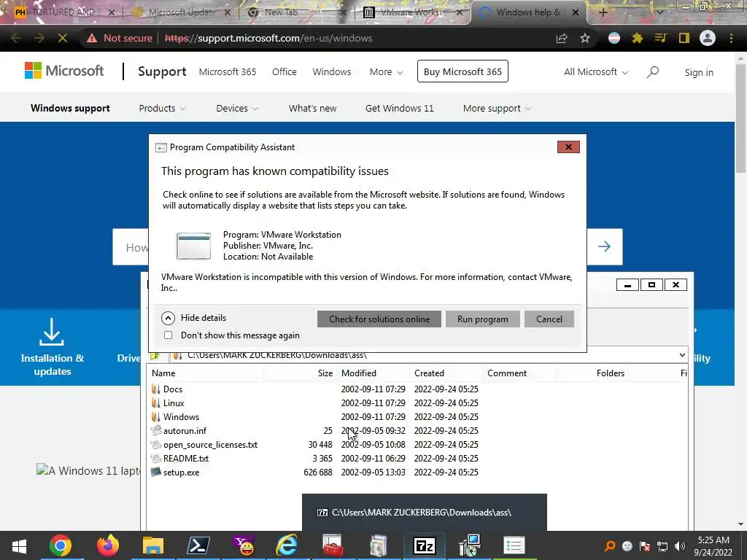
Task: Click the Chrome address bar URL
Action: (268, 38)
